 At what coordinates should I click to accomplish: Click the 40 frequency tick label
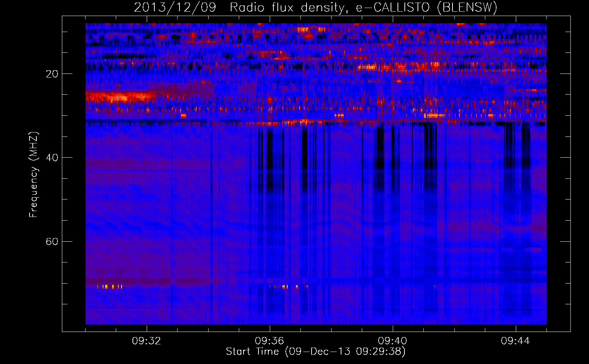click(x=52, y=158)
